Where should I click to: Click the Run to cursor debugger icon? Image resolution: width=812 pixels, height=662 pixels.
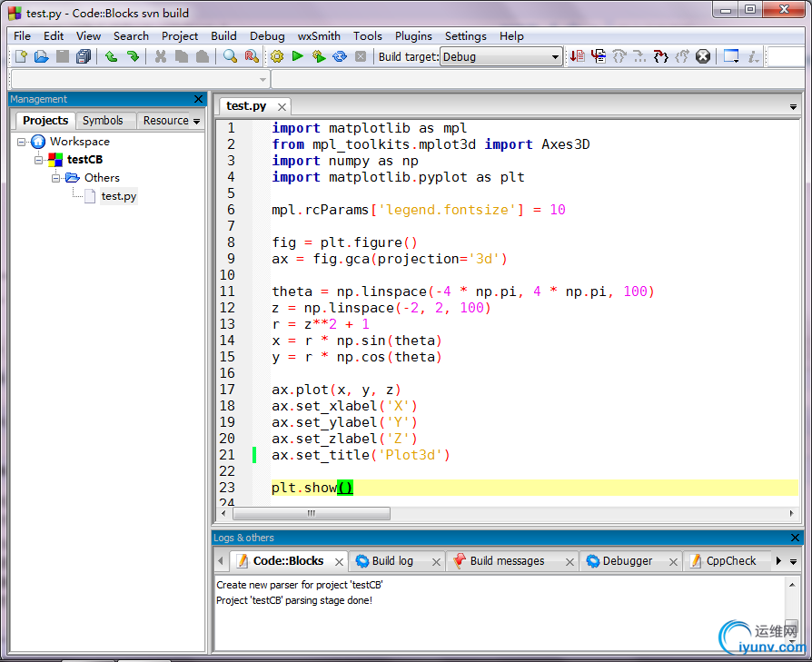click(x=599, y=56)
